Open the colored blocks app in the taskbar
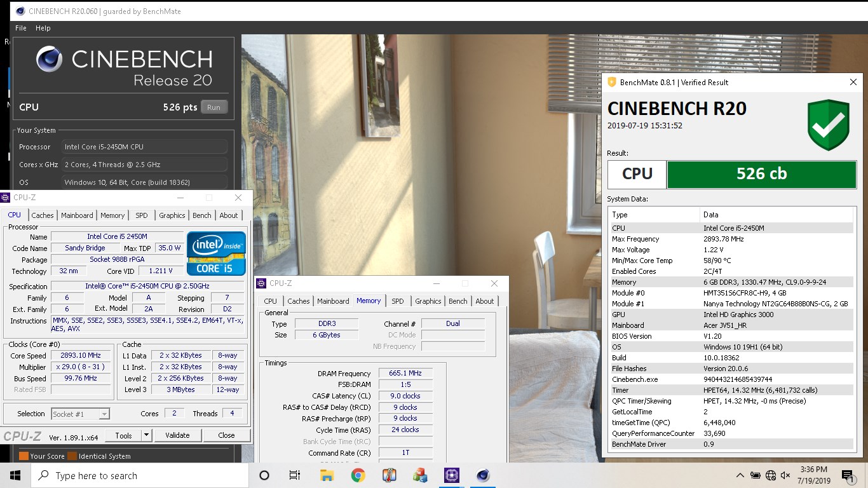The width and height of the screenshot is (868, 488). [x=420, y=475]
